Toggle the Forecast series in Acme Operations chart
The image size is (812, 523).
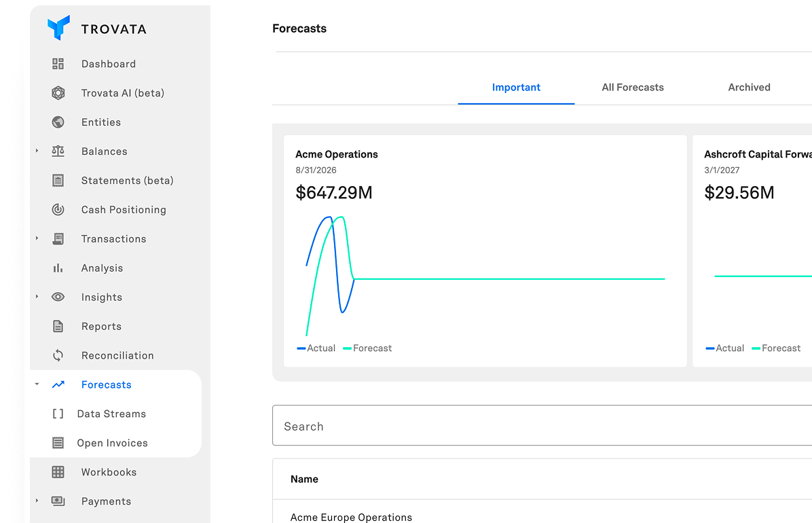(x=367, y=348)
